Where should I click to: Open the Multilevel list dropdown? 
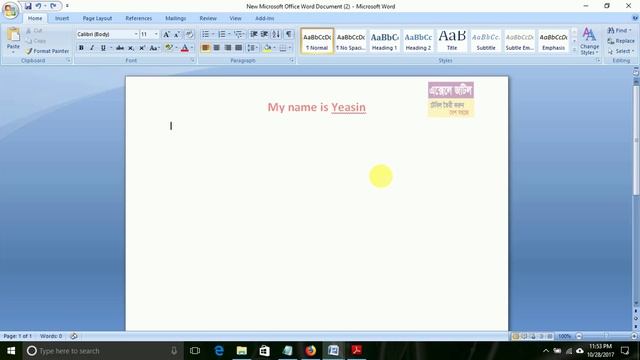pos(245,34)
